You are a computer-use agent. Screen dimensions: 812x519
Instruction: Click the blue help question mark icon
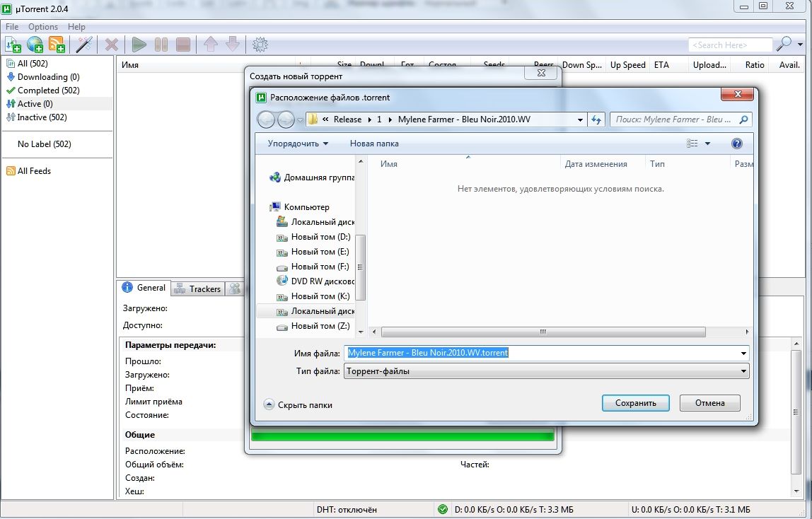[737, 144]
